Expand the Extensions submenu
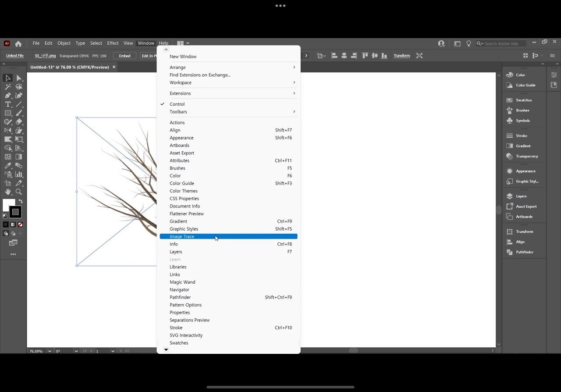The image size is (561, 392). point(228,93)
